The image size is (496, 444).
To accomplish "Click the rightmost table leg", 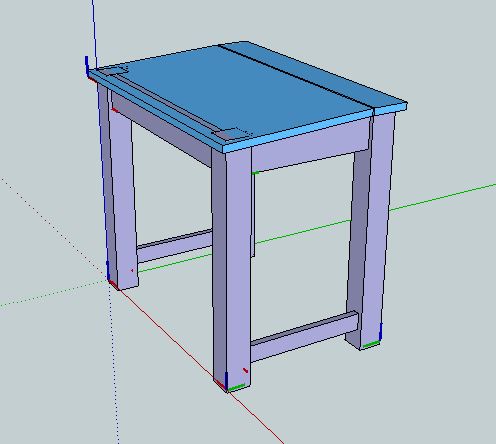I will (x=370, y=230).
